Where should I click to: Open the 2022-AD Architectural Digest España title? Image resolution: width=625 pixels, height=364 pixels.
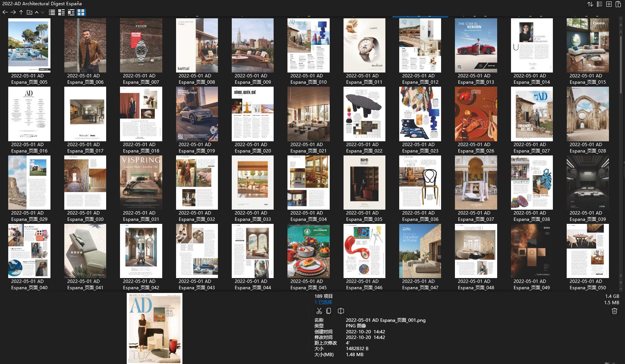point(41,3)
